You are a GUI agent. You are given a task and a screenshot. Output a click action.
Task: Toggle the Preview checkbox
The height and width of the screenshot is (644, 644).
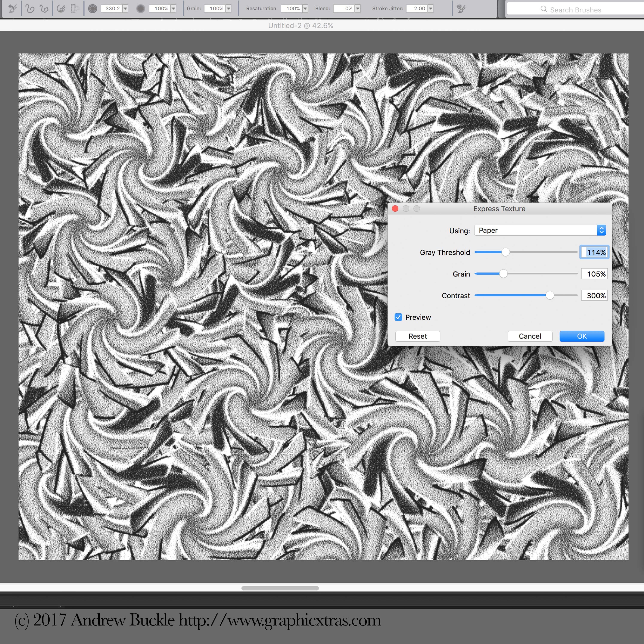(x=398, y=317)
